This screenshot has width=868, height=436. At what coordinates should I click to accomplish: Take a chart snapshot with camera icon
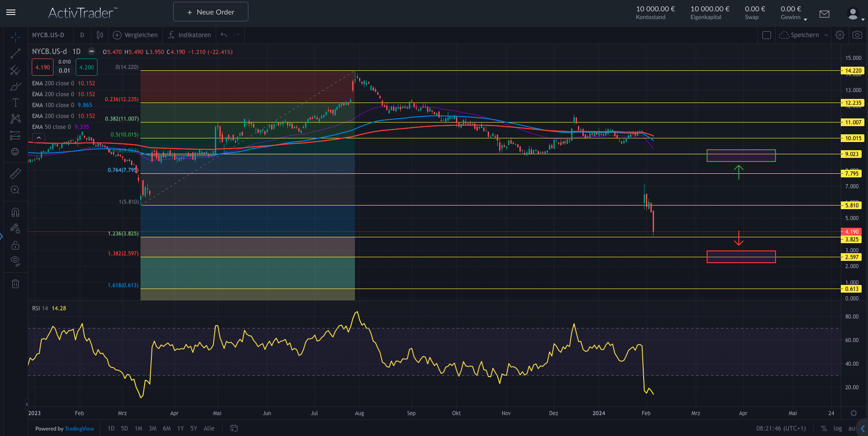[x=857, y=35]
